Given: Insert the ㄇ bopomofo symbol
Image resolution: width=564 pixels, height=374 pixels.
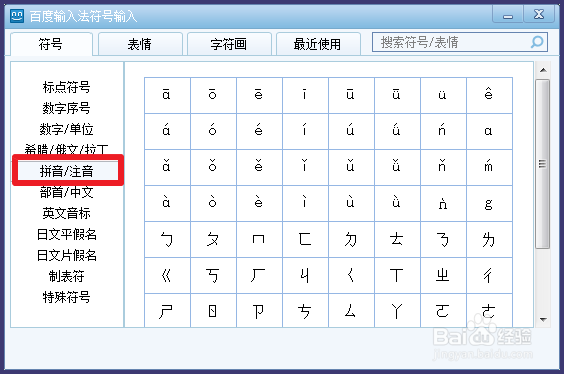Looking at the screenshot, I should (259, 239).
